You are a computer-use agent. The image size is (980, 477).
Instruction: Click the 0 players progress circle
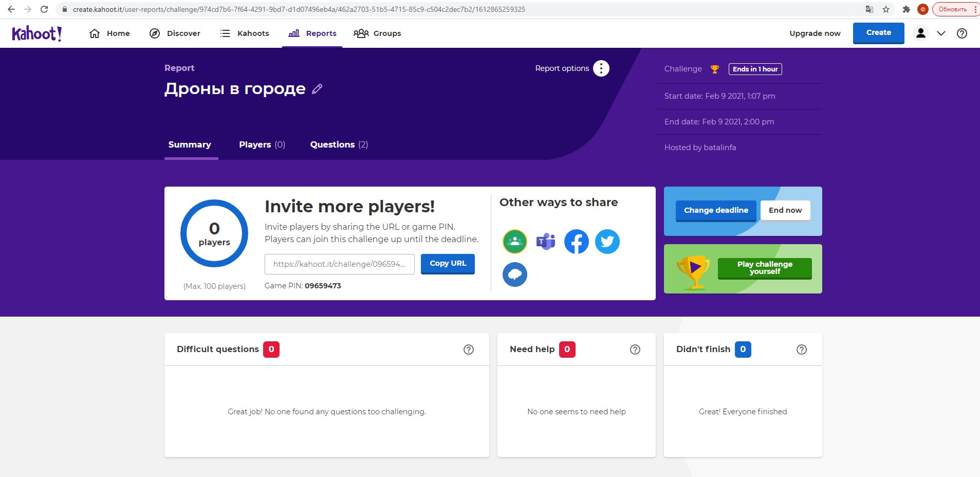pyautogui.click(x=214, y=233)
